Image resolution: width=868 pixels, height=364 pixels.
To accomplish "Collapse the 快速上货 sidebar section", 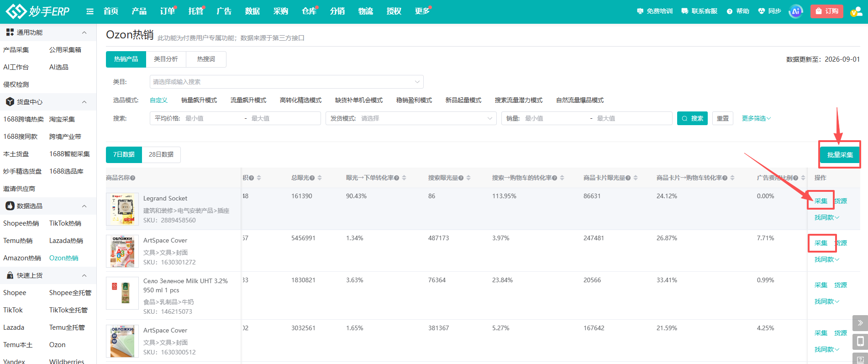I will tap(84, 275).
